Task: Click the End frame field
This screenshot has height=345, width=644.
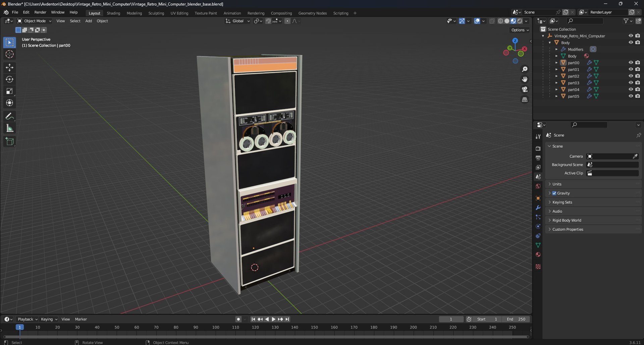Action: pos(516,319)
